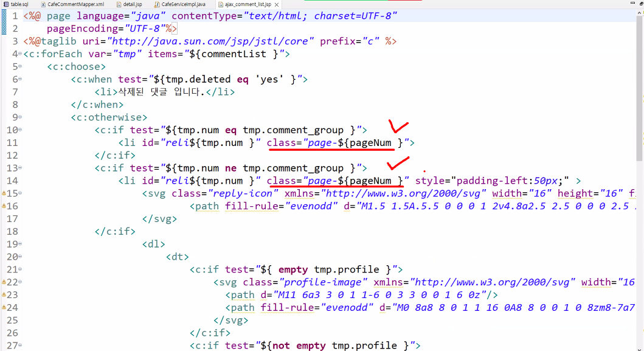Fold the c:if block on line 13
Screen dimensions: 644x351
point(20,168)
